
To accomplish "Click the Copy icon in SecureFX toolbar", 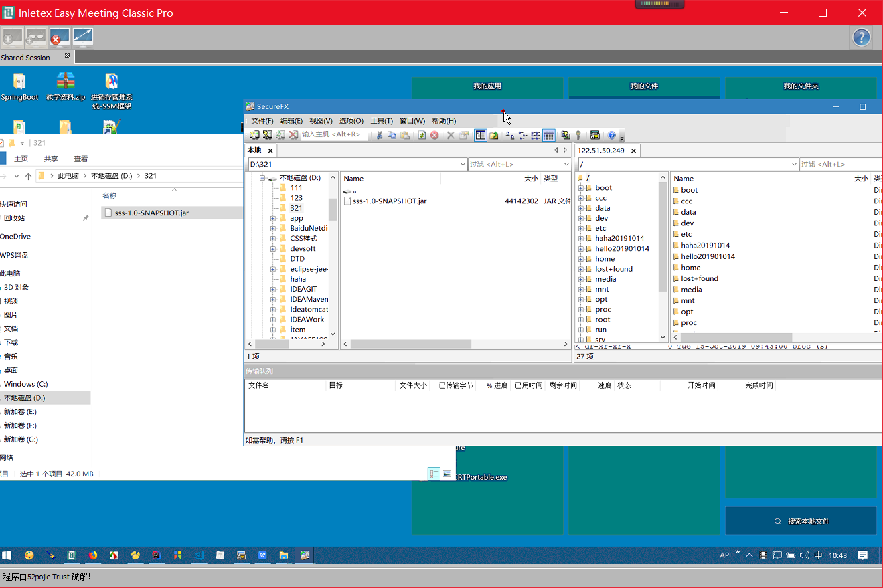I will [392, 135].
